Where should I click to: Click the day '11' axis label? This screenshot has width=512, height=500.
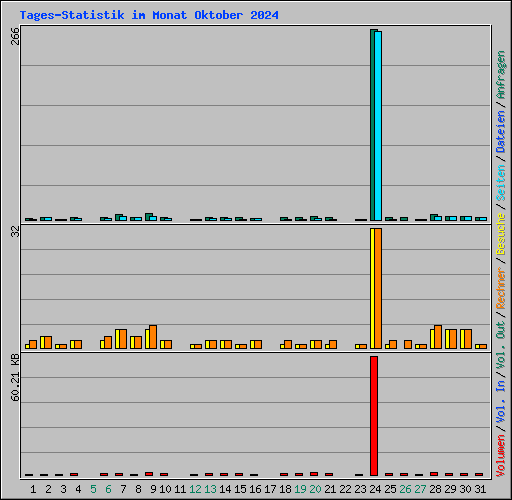(x=180, y=489)
